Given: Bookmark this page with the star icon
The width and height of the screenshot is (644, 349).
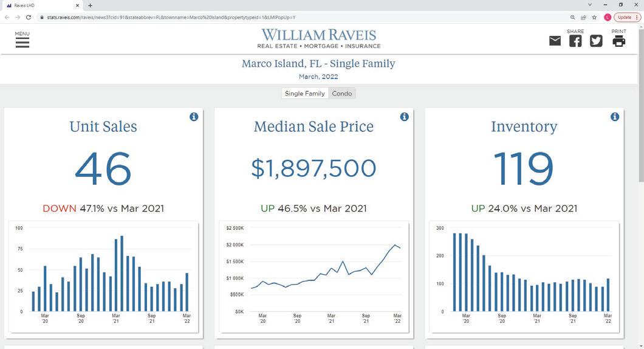Looking at the screenshot, I should point(594,17).
